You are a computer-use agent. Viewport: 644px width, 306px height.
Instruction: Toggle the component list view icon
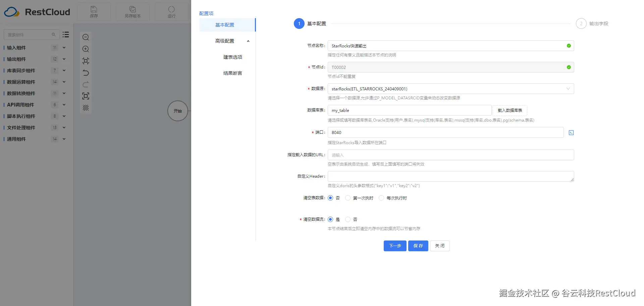coord(66,35)
